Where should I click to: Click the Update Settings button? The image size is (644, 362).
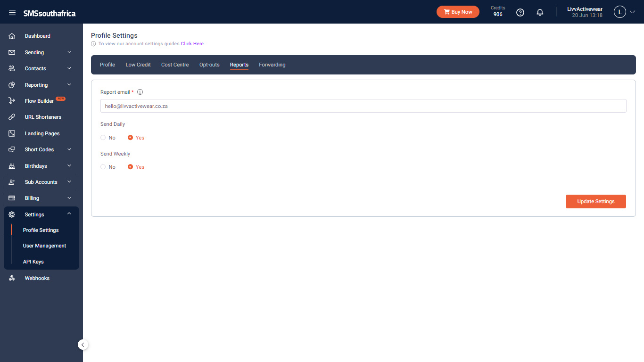(x=596, y=201)
